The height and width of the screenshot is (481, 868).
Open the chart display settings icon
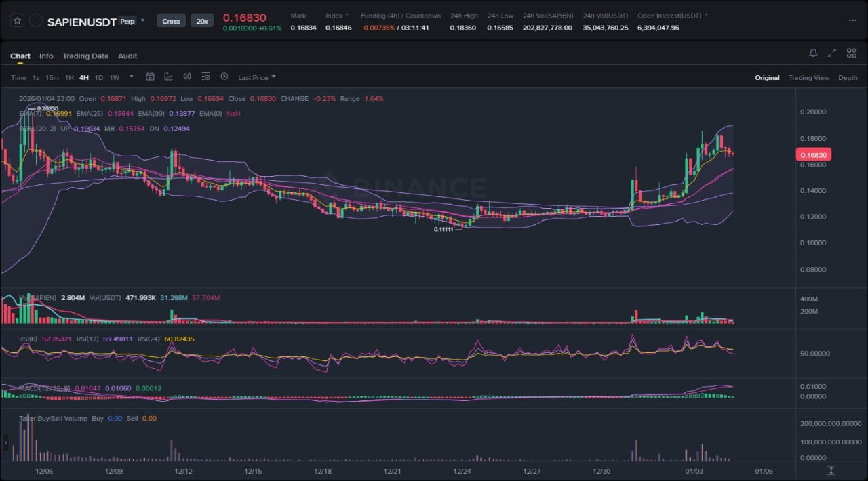pyautogui.click(x=205, y=77)
